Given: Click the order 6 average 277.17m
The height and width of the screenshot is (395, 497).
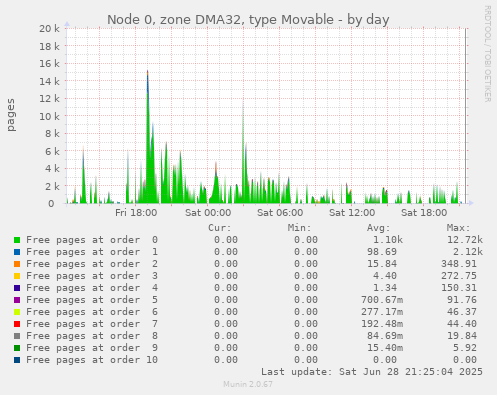Looking at the screenshot, I should [x=382, y=312].
